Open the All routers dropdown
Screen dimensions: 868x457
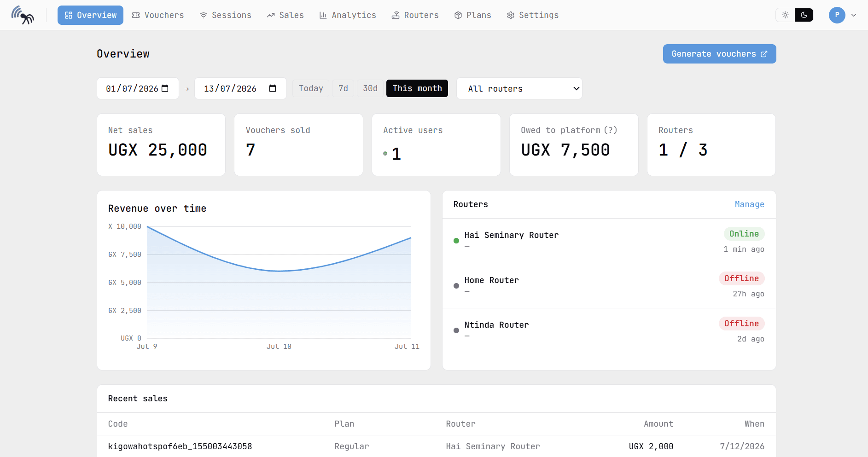pos(519,88)
